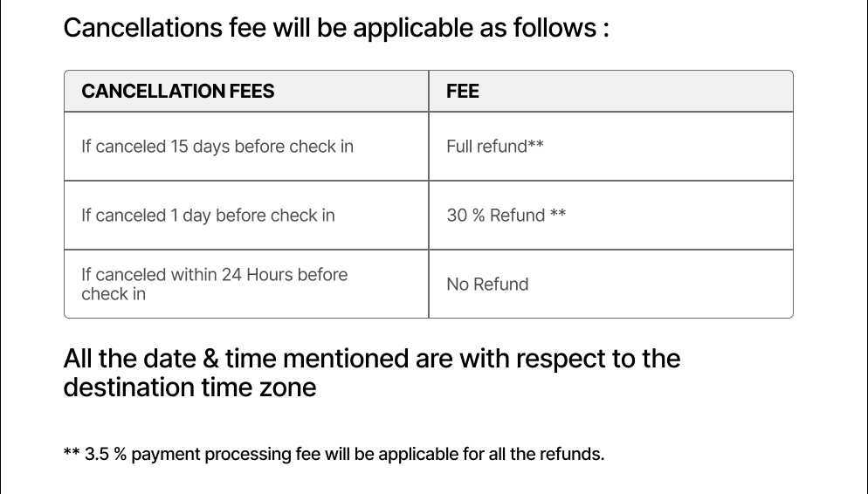Click "If canceled 15 days before check in"
The height and width of the screenshot is (494, 868).
(x=217, y=147)
